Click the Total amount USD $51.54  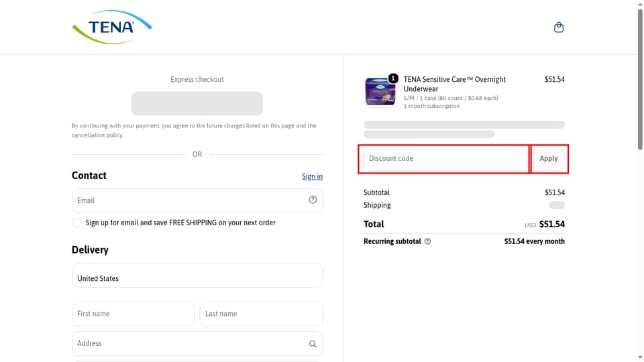545,224
